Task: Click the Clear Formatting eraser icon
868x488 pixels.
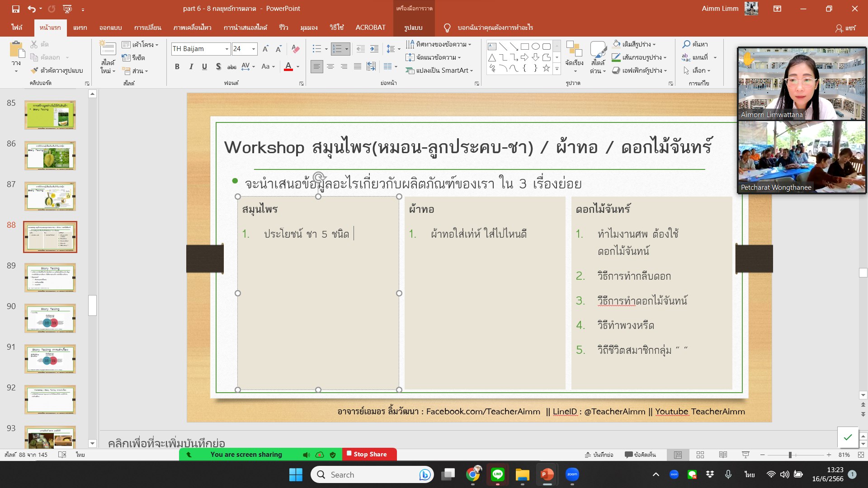Action: (295, 49)
